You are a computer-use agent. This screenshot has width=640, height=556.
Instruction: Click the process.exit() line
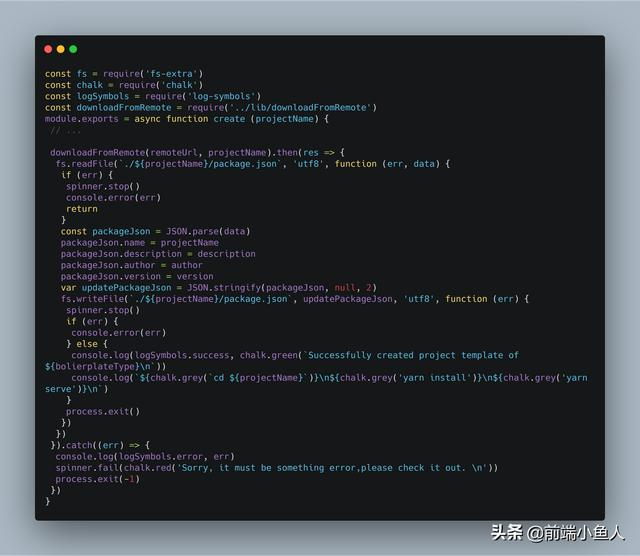103,411
